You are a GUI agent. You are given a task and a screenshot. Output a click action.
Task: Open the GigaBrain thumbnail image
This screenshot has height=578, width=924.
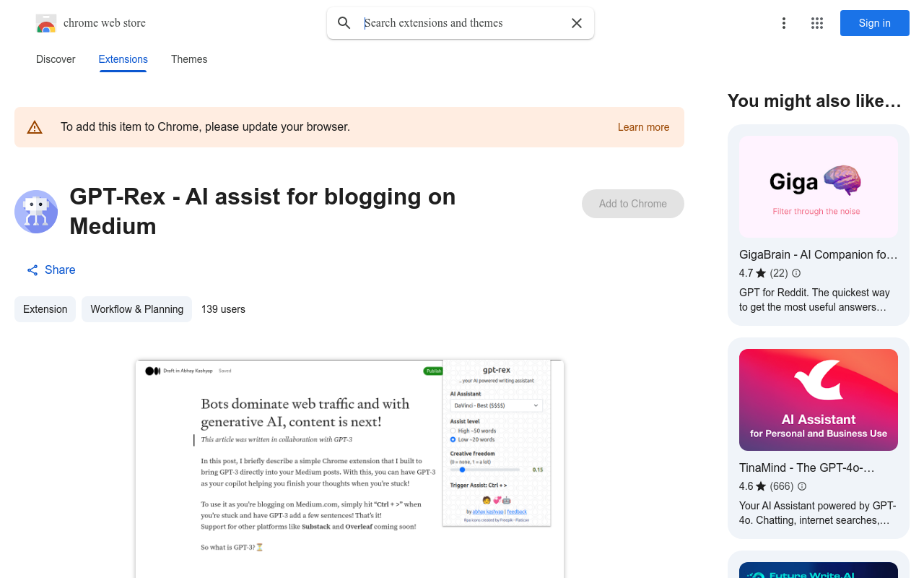(x=819, y=187)
